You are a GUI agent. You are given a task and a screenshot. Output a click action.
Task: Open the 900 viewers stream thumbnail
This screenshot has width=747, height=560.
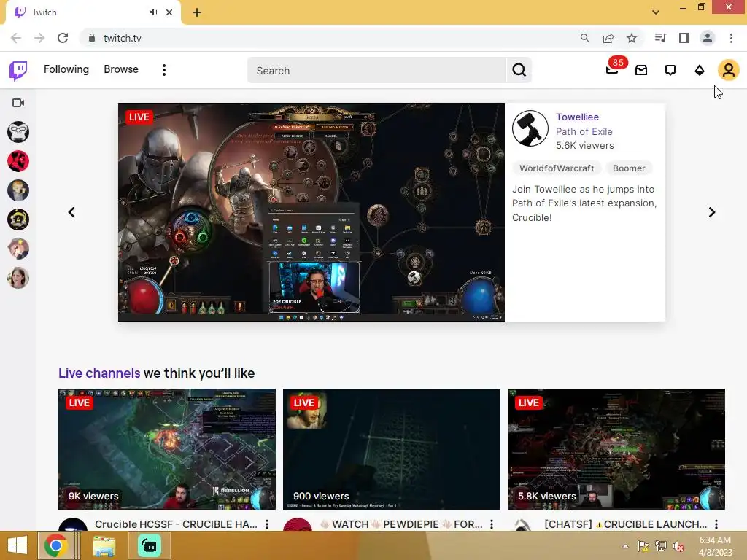click(x=392, y=449)
